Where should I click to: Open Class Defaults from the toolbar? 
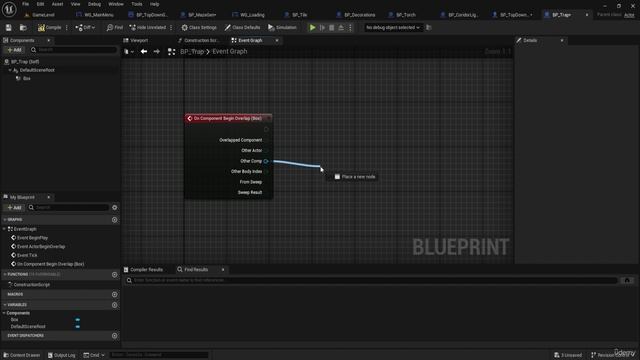click(x=242, y=27)
